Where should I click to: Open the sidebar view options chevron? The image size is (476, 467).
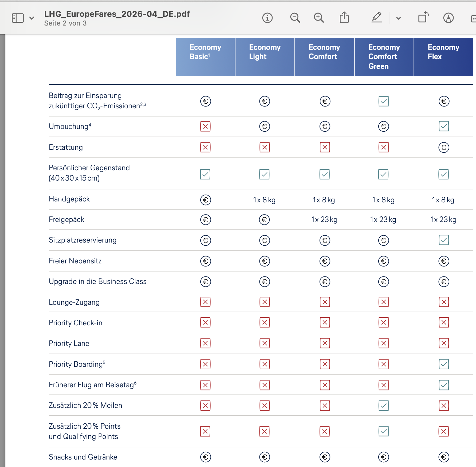point(32,18)
